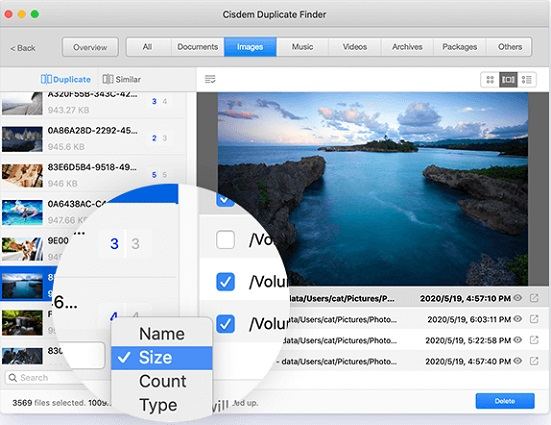Show the Similar images group
Screen dimensions: 551x425
pyautogui.click(x=122, y=79)
